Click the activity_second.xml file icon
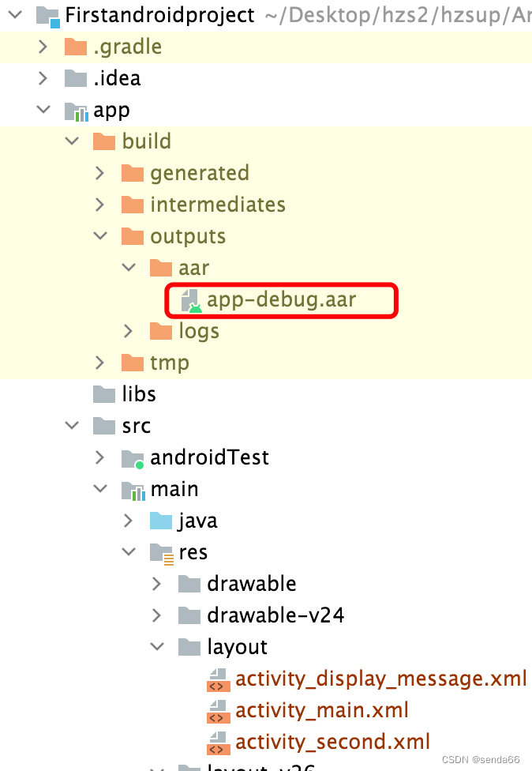The width and height of the screenshot is (532, 771). pos(218,743)
